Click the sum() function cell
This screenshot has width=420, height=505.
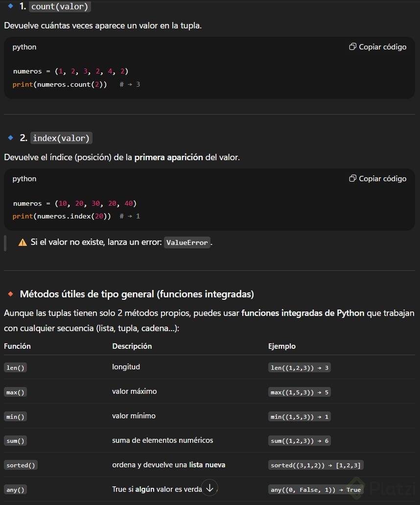(16, 441)
